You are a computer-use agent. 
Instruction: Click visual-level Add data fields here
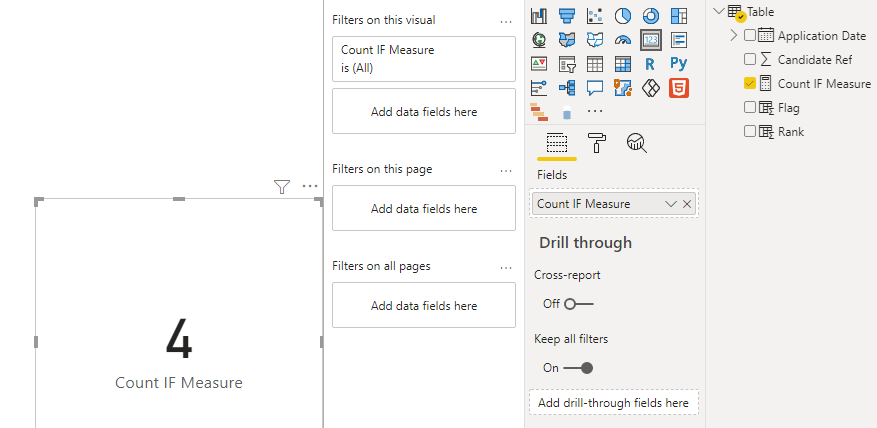424,111
